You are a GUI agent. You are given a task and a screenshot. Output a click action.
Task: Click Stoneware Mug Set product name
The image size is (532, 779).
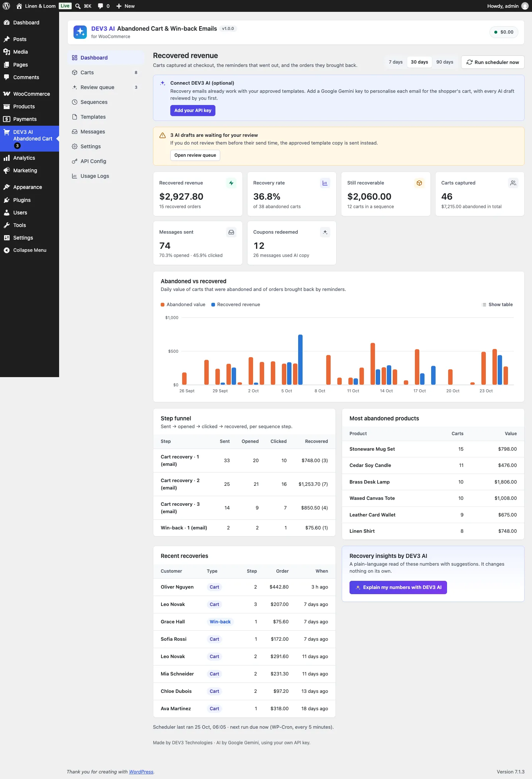point(372,449)
